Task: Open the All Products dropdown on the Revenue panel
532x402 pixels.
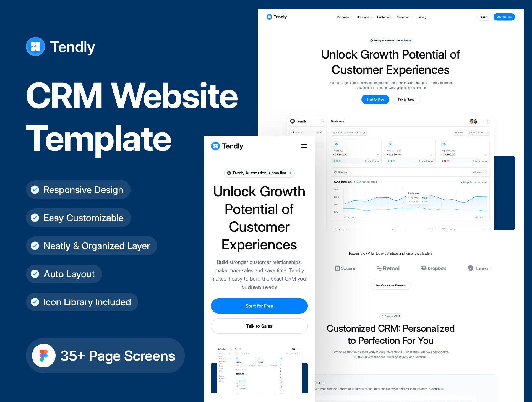Action: click(479, 172)
